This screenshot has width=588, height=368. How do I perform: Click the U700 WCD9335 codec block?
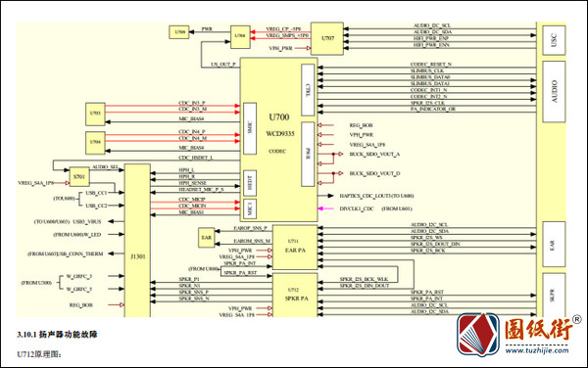click(x=278, y=139)
